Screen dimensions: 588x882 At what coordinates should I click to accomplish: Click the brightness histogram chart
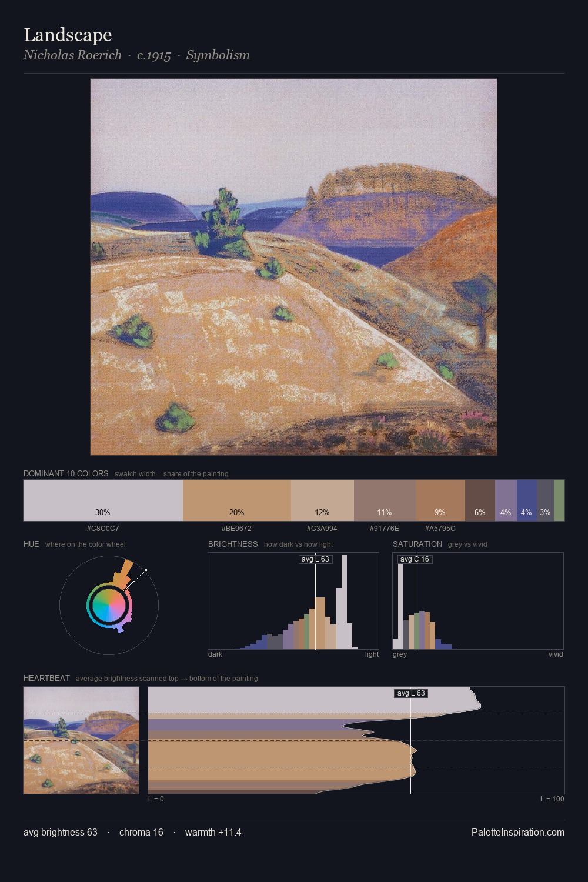293,601
